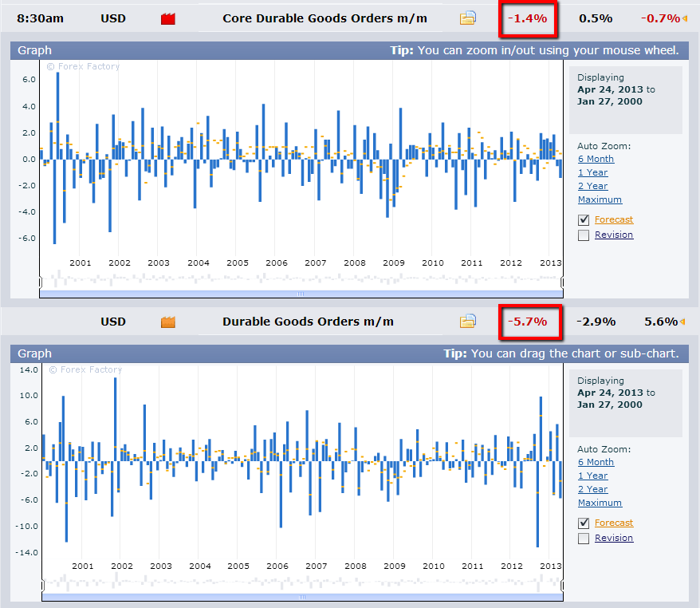Image resolution: width=700 pixels, height=608 pixels.
Task: Click the 0.5% forecast value
Action: [x=596, y=19]
